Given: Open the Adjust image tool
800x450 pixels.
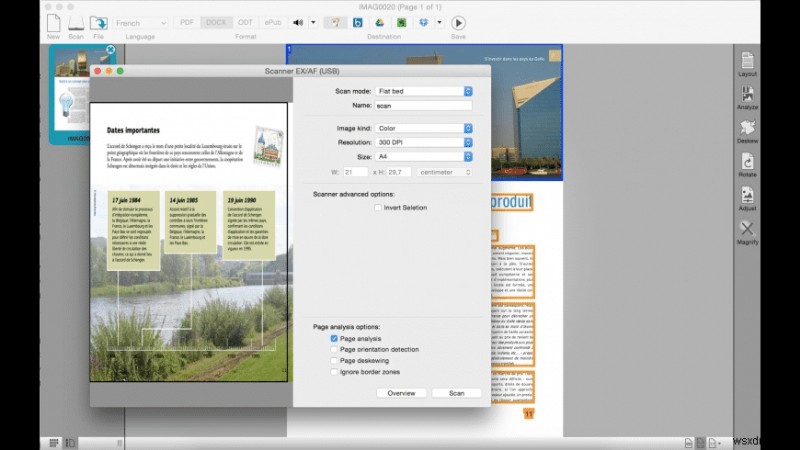Looking at the screenshot, I should click(746, 196).
